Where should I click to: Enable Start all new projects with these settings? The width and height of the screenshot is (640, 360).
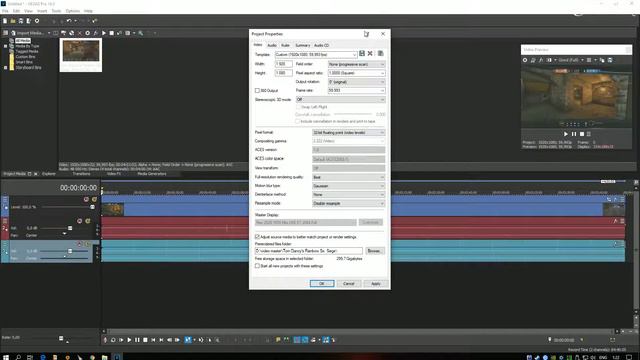257,266
